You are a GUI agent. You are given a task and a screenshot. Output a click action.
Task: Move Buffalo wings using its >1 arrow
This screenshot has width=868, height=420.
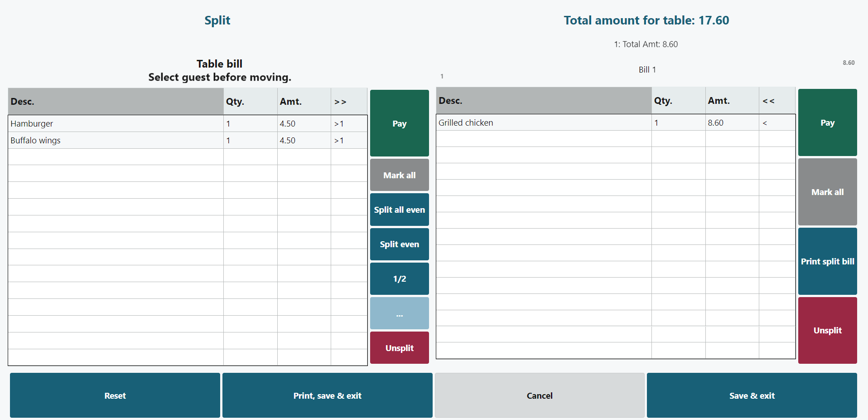(x=339, y=141)
